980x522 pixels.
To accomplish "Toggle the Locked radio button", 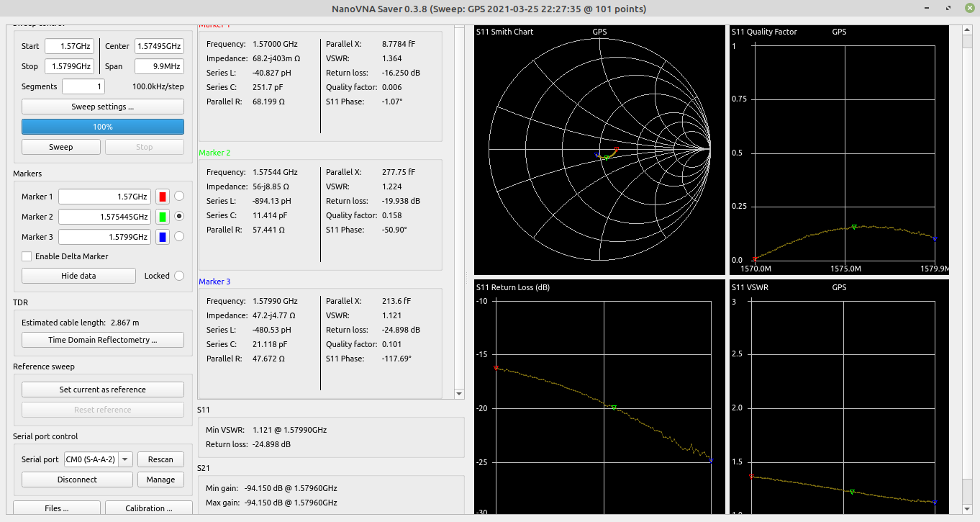I will pos(179,276).
